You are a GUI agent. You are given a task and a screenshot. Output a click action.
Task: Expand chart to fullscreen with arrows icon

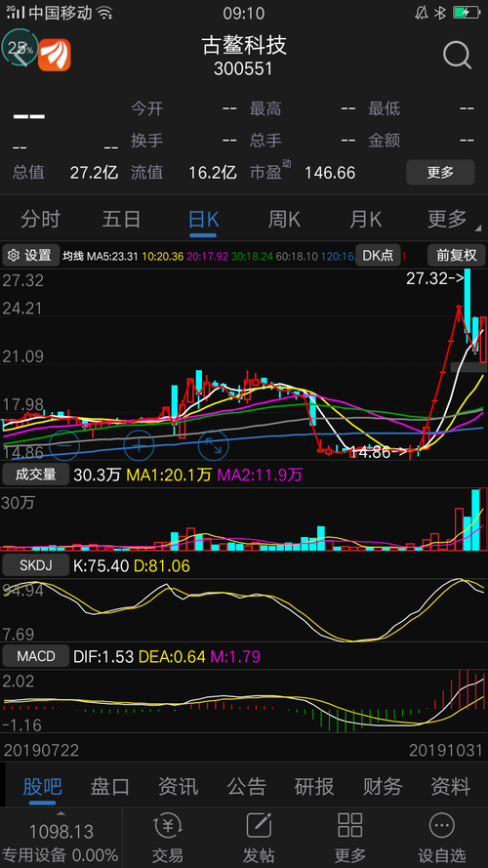[x=214, y=445]
